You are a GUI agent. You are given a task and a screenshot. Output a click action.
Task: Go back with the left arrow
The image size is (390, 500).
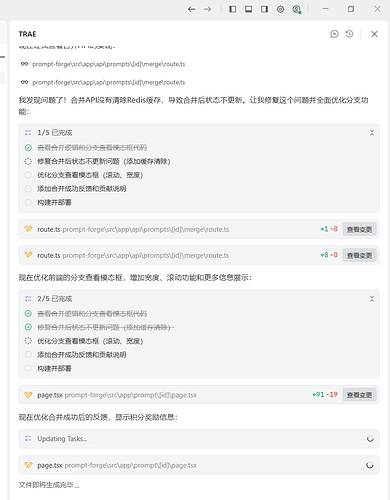pyautogui.click(x=191, y=9)
